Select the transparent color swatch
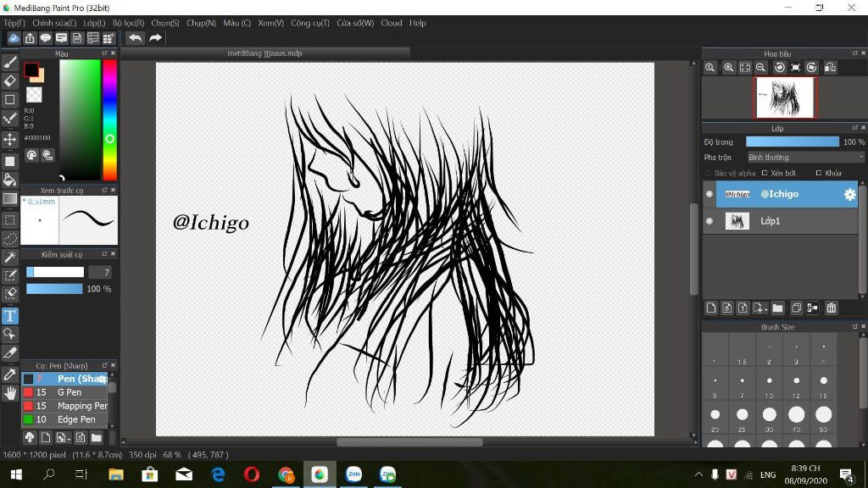This screenshot has width=868, height=488. click(34, 95)
